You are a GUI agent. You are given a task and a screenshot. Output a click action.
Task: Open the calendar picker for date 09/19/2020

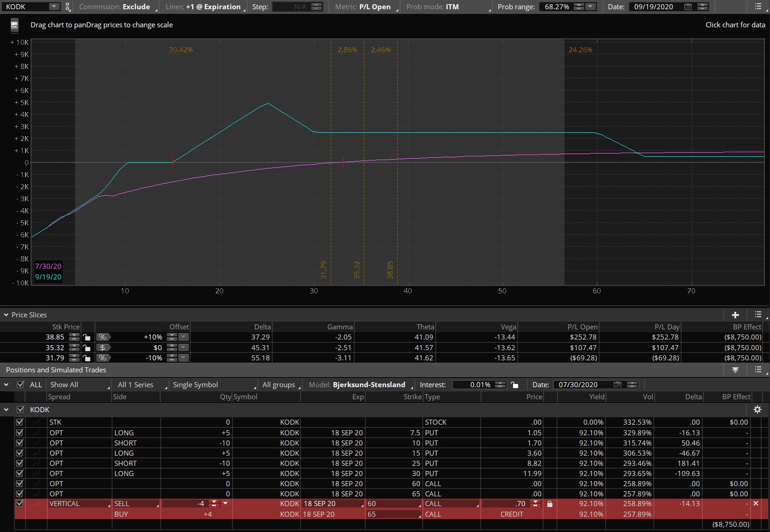point(688,7)
